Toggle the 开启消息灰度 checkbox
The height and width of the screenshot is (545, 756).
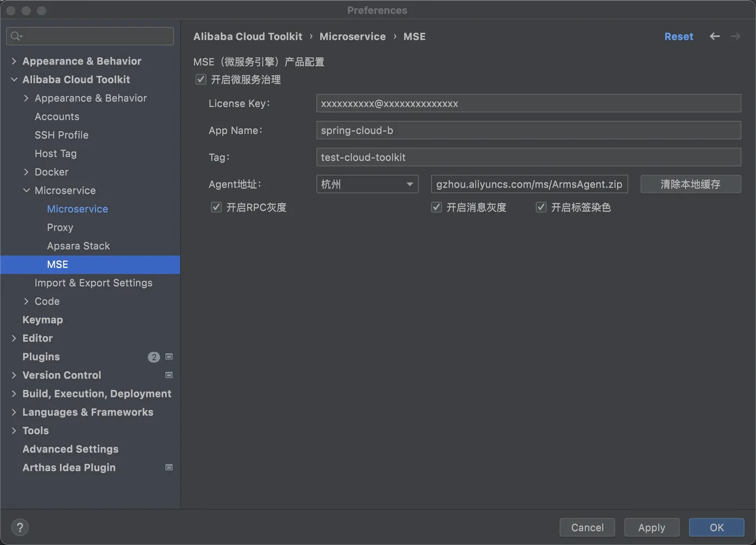(436, 207)
